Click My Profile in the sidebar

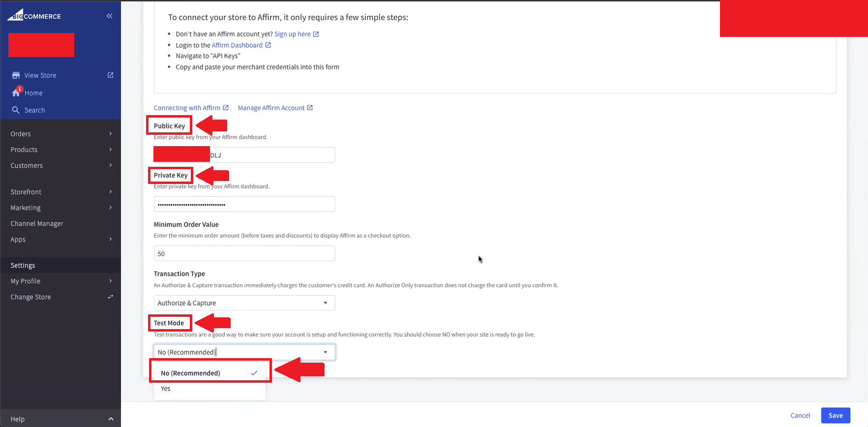[x=26, y=281]
